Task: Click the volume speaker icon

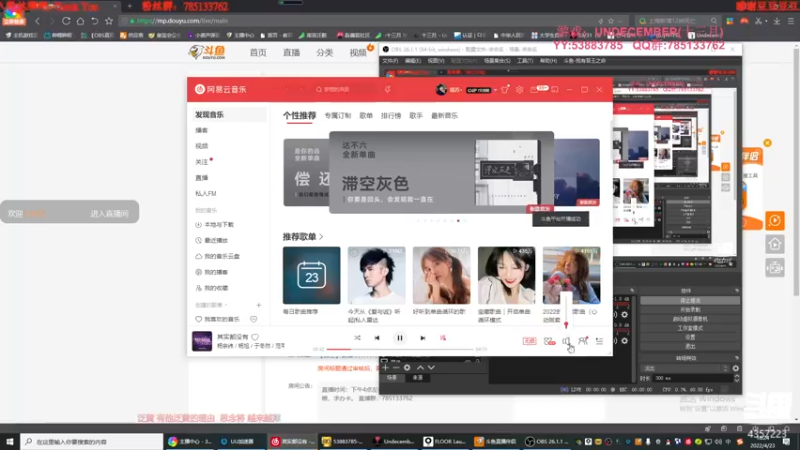Action: (566, 341)
